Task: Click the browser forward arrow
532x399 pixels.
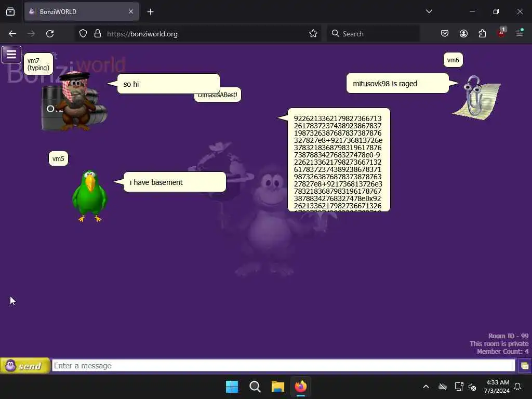Action: click(31, 34)
